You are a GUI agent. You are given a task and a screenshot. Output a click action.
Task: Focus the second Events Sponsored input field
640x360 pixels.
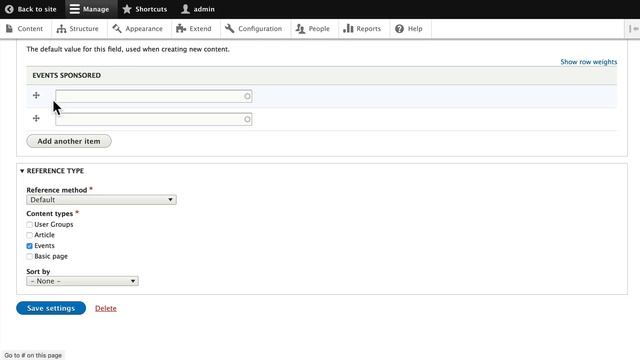153,119
